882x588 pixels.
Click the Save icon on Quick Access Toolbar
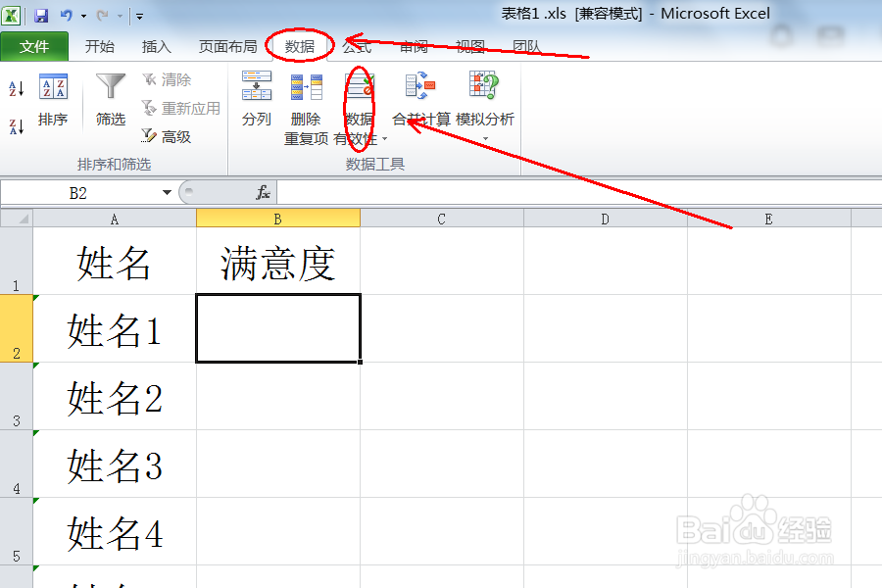[x=40, y=13]
